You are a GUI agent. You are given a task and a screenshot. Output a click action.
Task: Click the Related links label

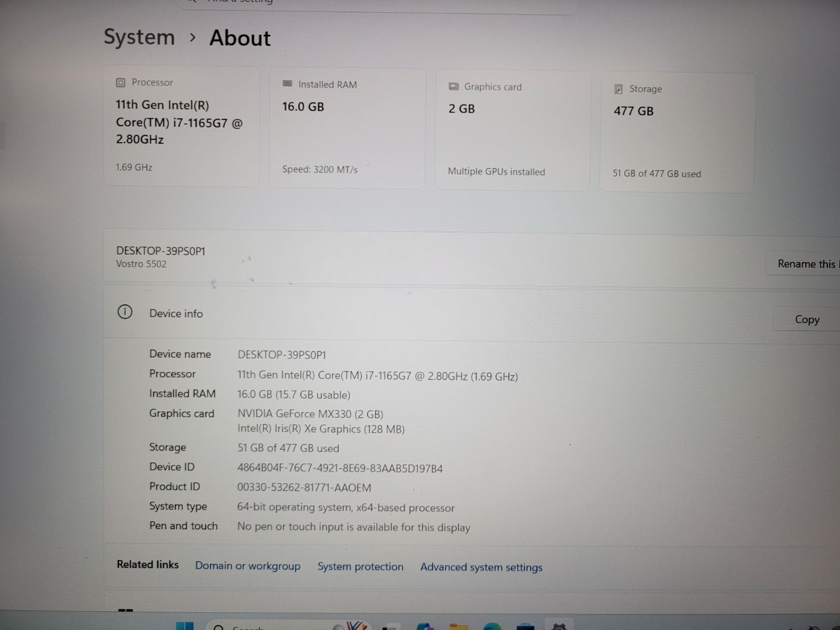(x=148, y=564)
